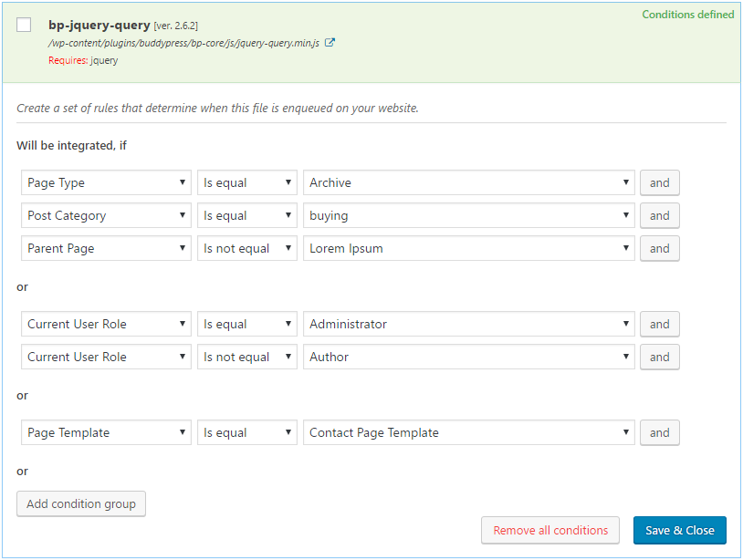Open Current User Role dropdown in Administrator row
The width and height of the screenshot is (743, 560).
coord(106,324)
